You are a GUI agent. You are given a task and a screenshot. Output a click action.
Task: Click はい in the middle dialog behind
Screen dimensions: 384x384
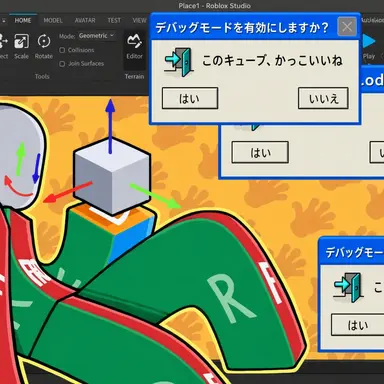coord(260,152)
